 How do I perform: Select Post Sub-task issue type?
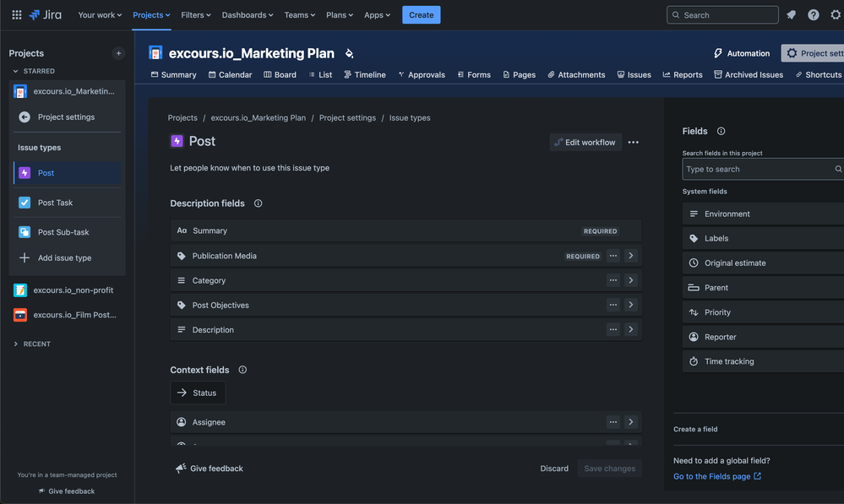(68, 232)
